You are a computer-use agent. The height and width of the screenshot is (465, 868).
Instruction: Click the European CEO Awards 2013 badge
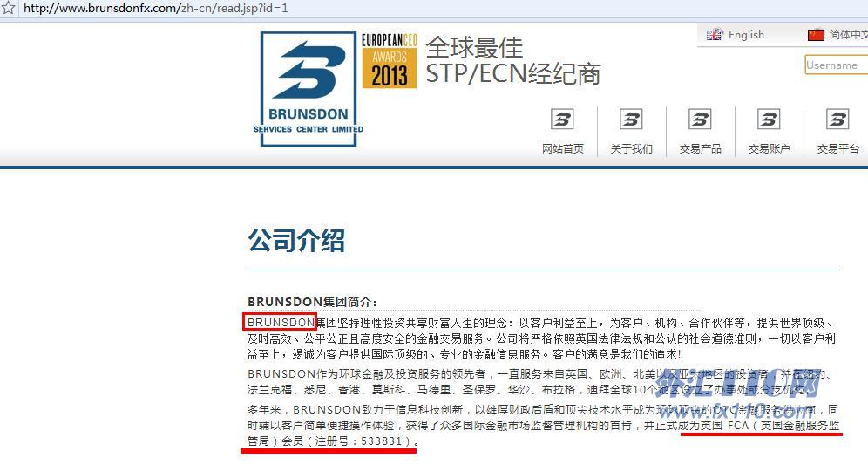point(390,61)
